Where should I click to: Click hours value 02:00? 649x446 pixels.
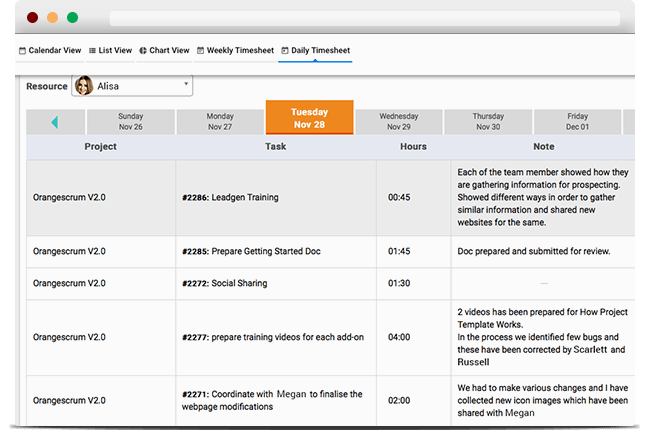[x=399, y=400]
